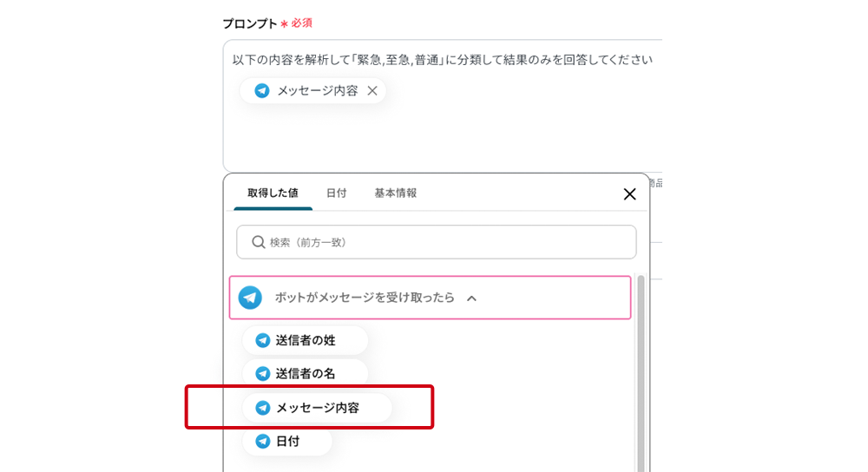Screen dimensions: 868x472
Task: Open the 日付 tab
Action: [336, 193]
